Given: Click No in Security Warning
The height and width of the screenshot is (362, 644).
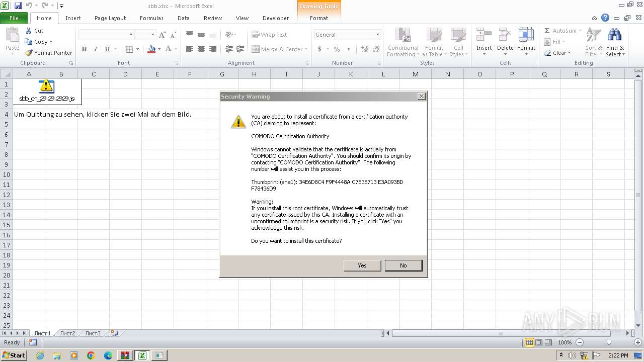Looking at the screenshot, I should point(403,265).
